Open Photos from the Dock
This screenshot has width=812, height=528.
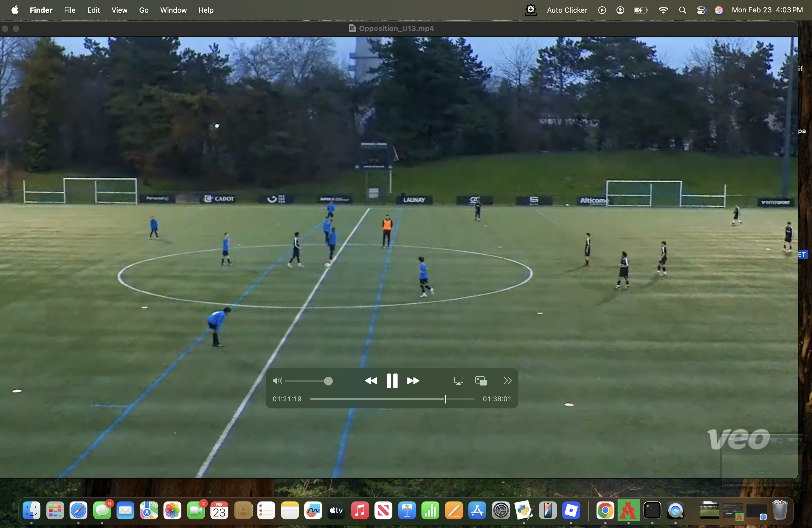click(x=172, y=510)
